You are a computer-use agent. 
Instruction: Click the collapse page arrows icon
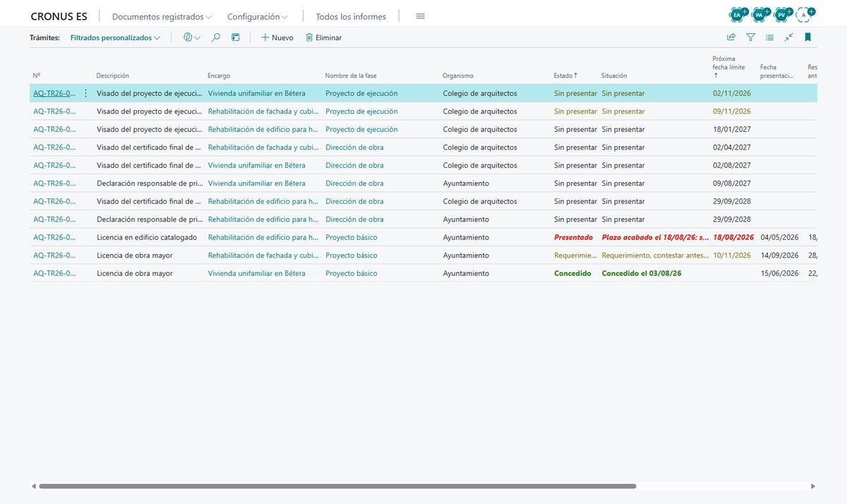788,37
